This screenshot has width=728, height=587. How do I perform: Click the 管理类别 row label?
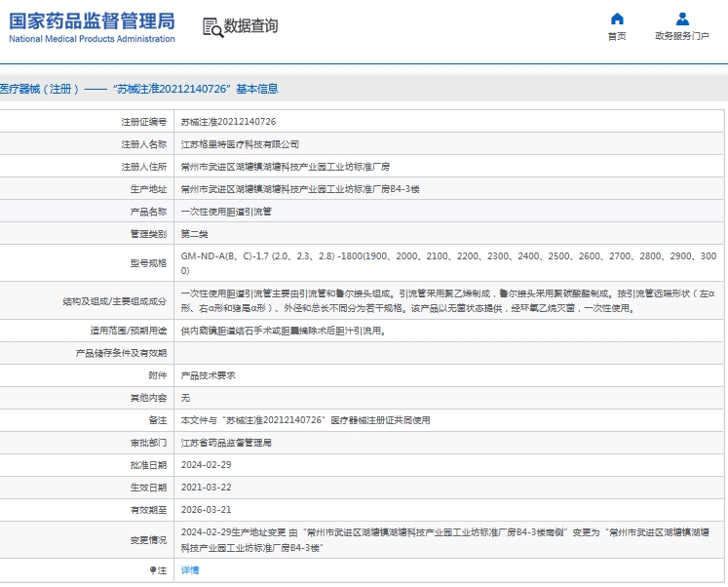tap(148, 234)
